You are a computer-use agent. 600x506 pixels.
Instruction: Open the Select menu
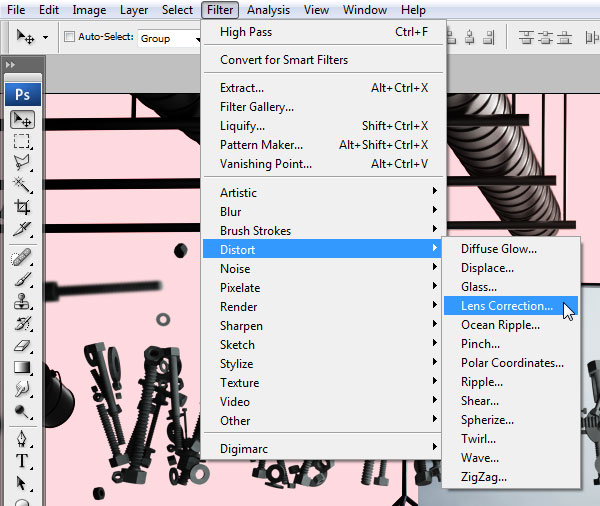[177, 10]
